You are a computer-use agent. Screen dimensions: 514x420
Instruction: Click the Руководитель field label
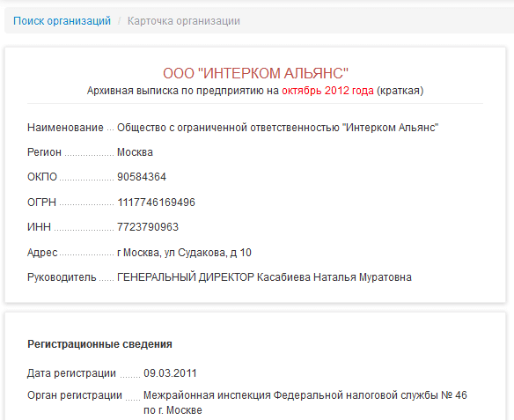62,277
